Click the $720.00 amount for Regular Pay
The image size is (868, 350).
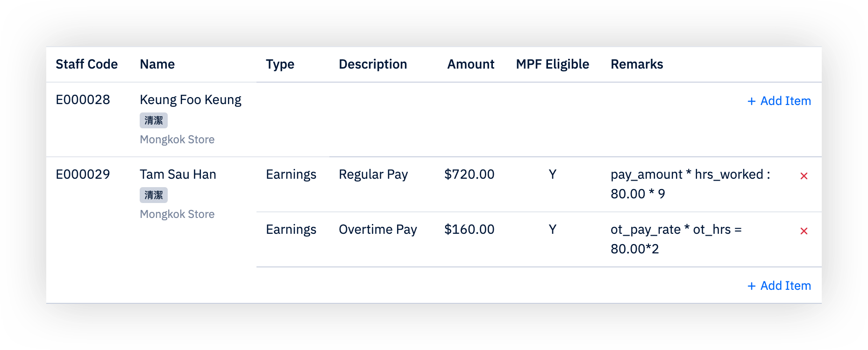coord(470,174)
